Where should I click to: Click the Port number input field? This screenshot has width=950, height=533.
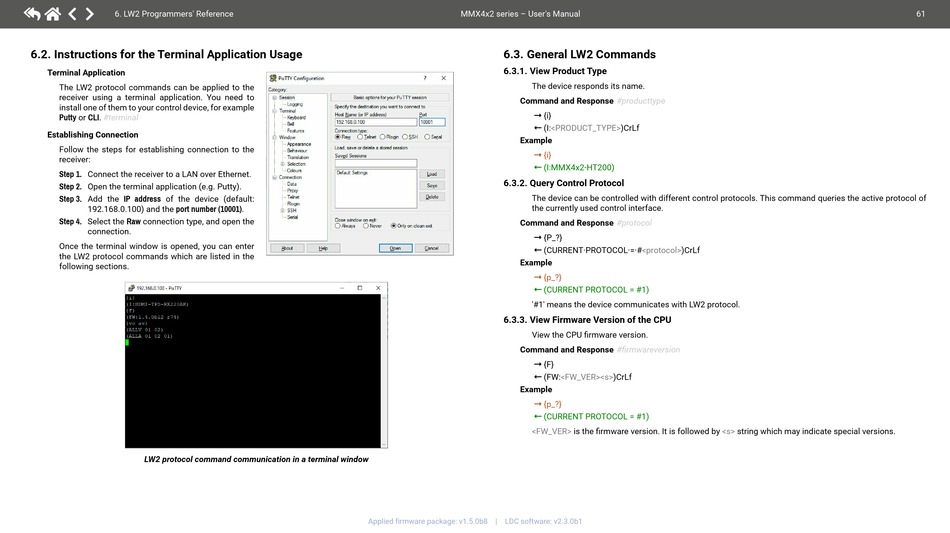[431, 122]
